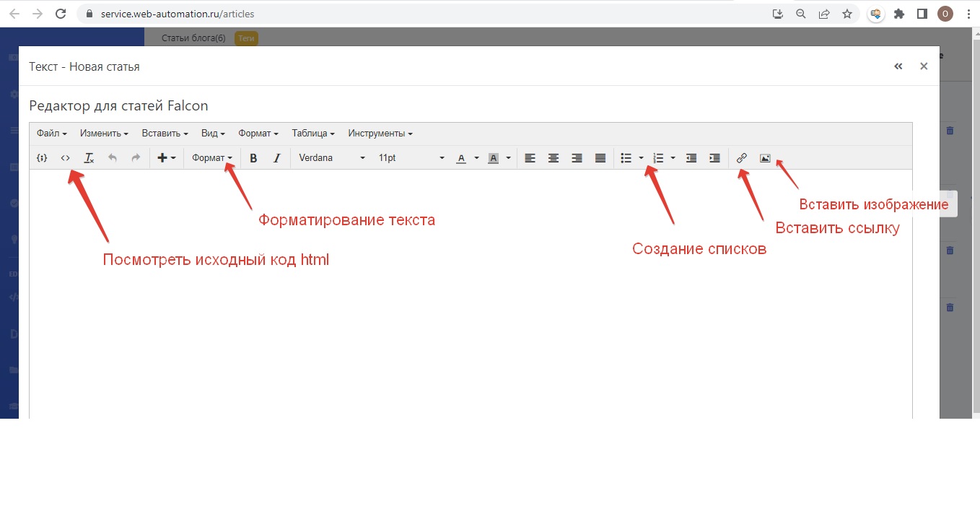Expand the toolbar Формат styles dropdown
Viewport: 980px width, 527px height.
[x=212, y=158]
